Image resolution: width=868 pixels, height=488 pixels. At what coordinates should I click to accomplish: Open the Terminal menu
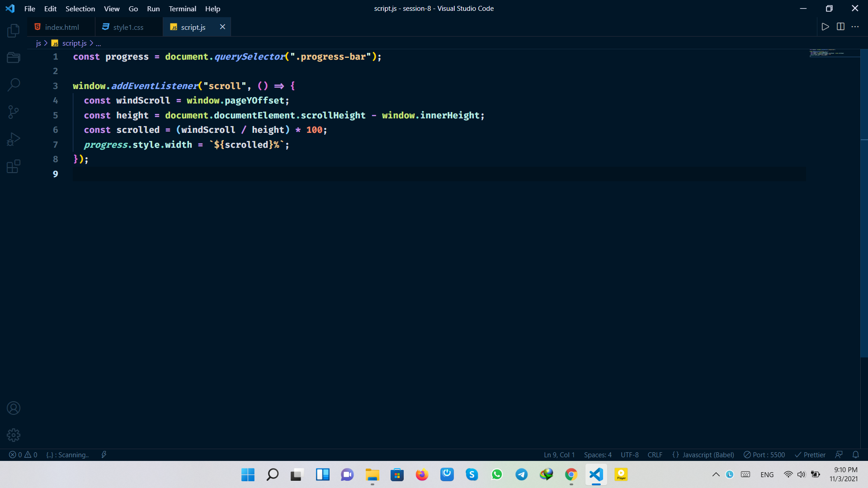pyautogui.click(x=182, y=9)
